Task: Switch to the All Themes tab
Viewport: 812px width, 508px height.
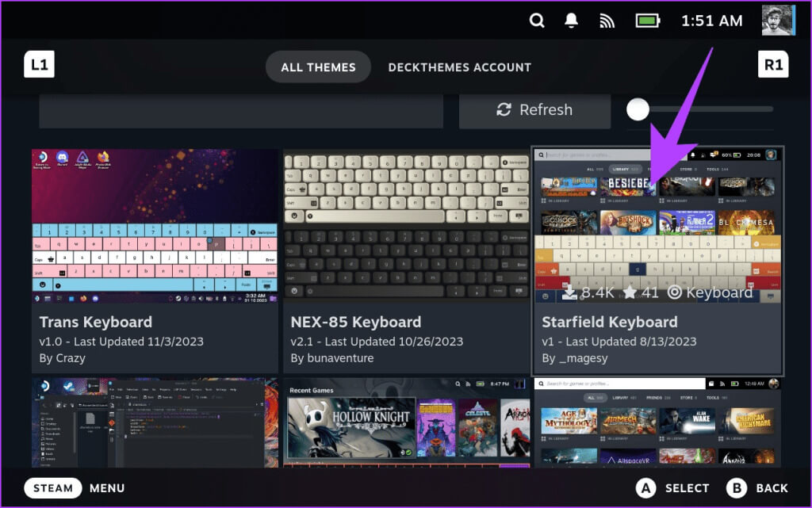Action: (x=318, y=67)
